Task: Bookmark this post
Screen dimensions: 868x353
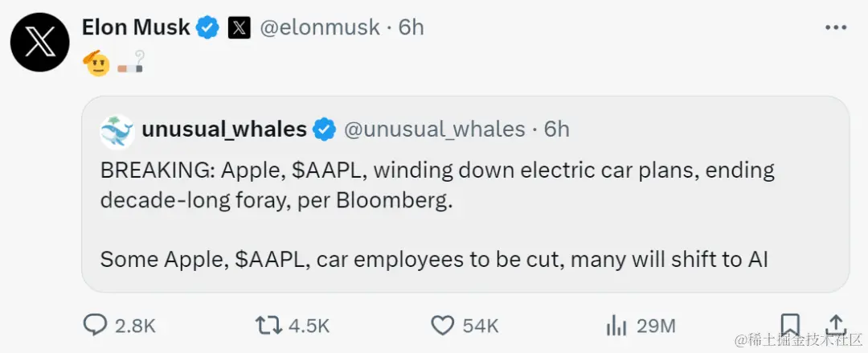Action: tap(789, 324)
